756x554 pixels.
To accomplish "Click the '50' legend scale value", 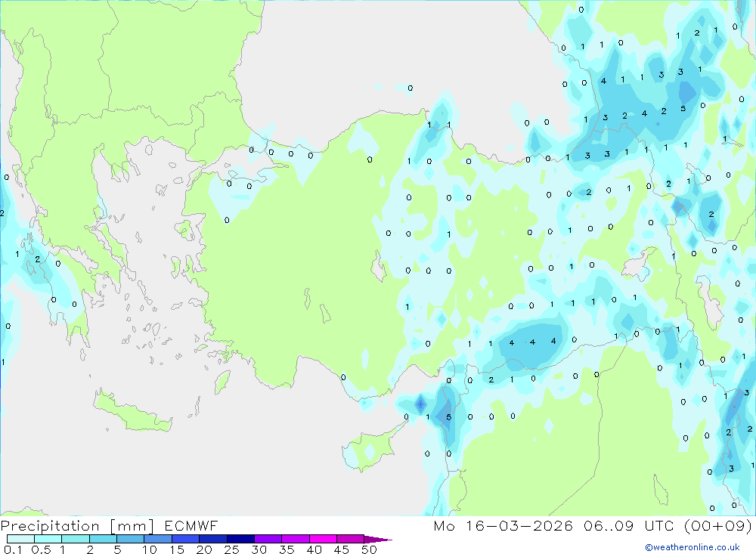I will click(369, 549).
